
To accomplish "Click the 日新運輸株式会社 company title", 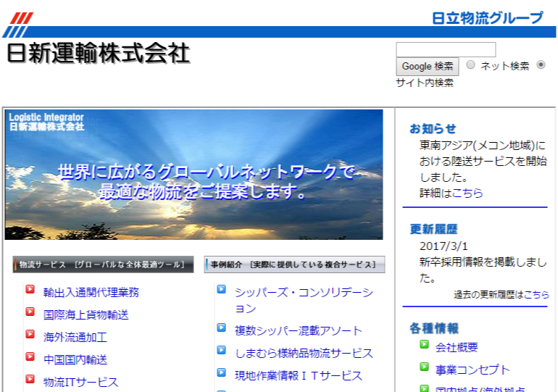I will click(x=99, y=53).
